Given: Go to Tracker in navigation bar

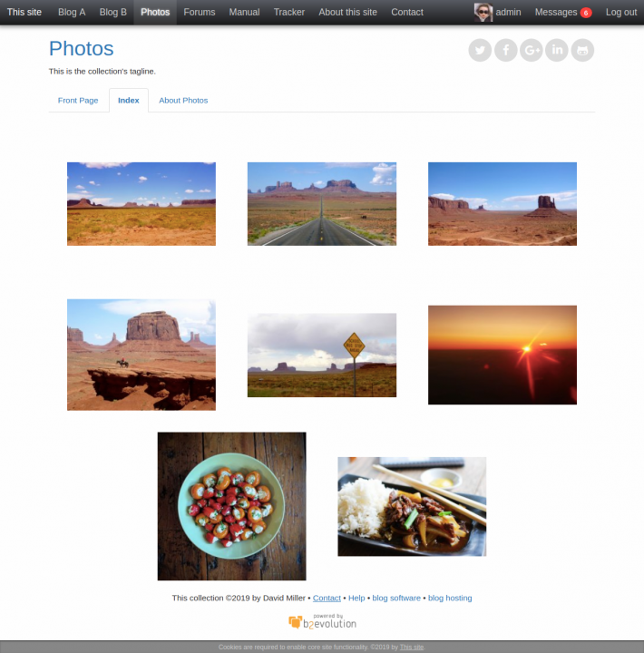Looking at the screenshot, I should click(x=289, y=12).
